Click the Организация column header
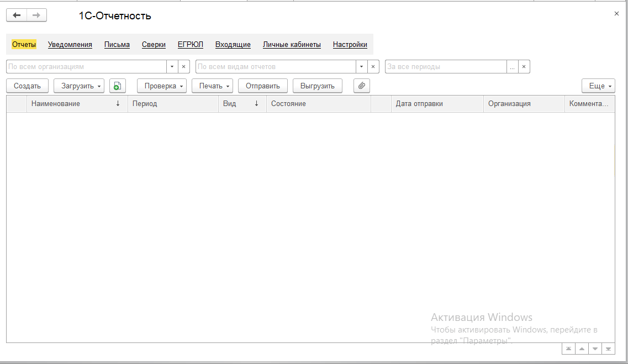 (524, 104)
